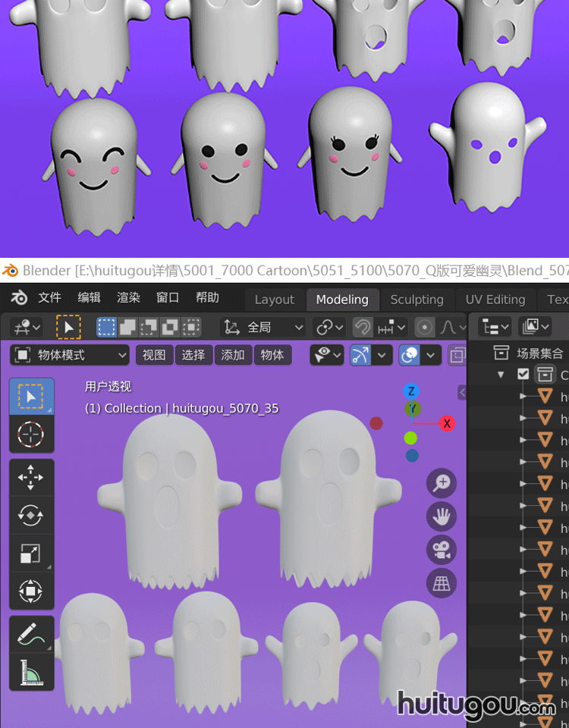Click the 视图 button in viewport header
Image resolution: width=569 pixels, height=728 pixels.
coord(154,355)
